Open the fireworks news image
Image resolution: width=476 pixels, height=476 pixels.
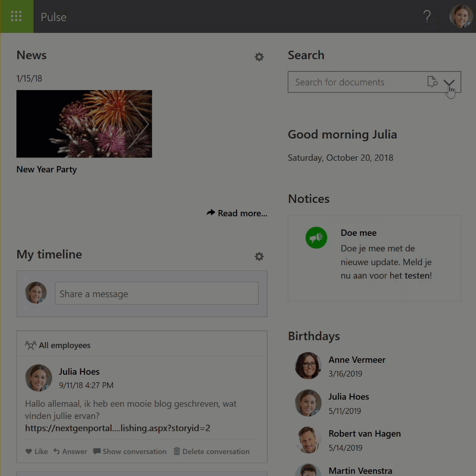(x=84, y=124)
